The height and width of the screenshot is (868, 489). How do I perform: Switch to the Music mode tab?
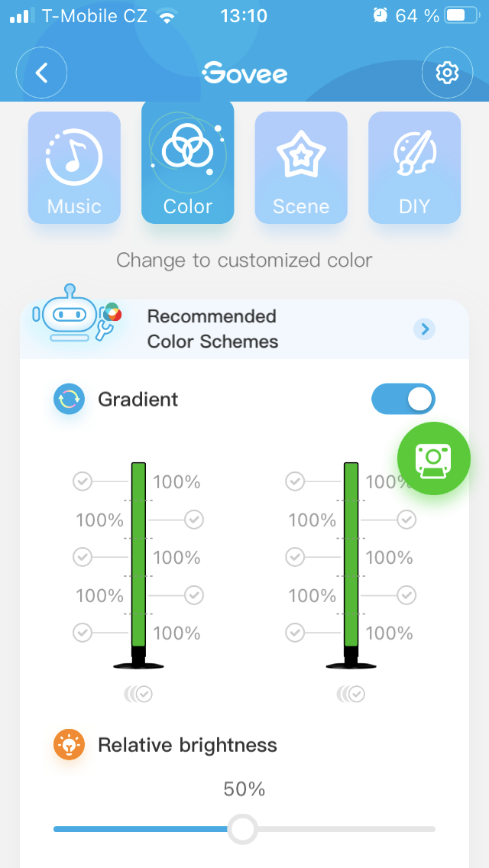pos(74,167)
